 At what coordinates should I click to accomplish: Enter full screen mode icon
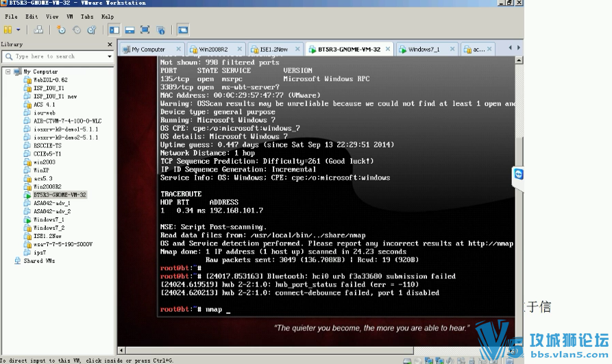pyautogui.click(x=145, y=29)
